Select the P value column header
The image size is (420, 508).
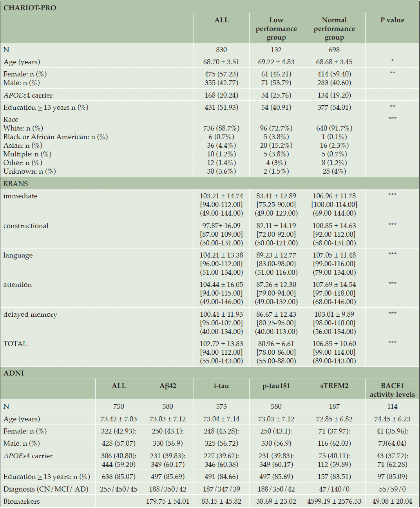pyautogui.click(x=392, y=20)
